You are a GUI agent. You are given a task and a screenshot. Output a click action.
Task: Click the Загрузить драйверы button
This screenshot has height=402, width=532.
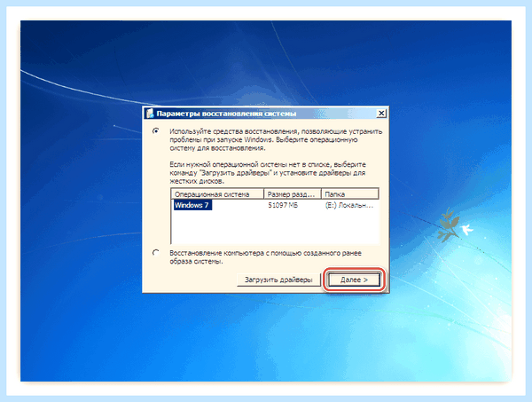[x=278, y=280]
